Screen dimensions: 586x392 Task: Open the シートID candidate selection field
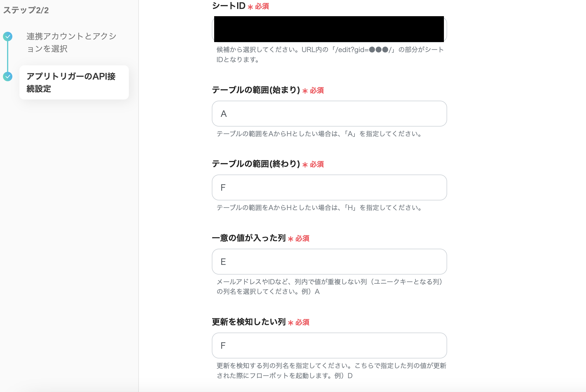(x=329, y=29)
